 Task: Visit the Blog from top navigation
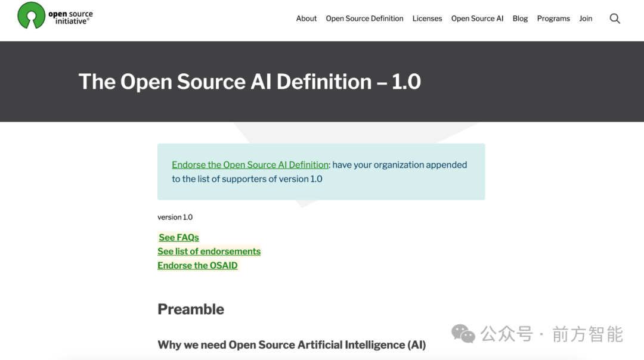tap(520, 18)
